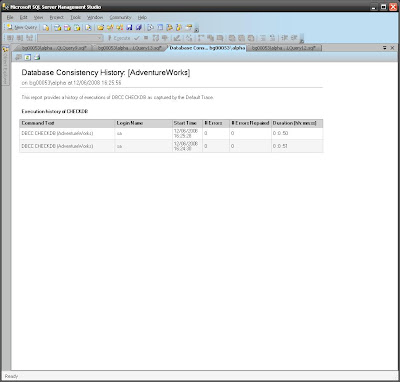Print the report using the printer icon

point(37,57)
